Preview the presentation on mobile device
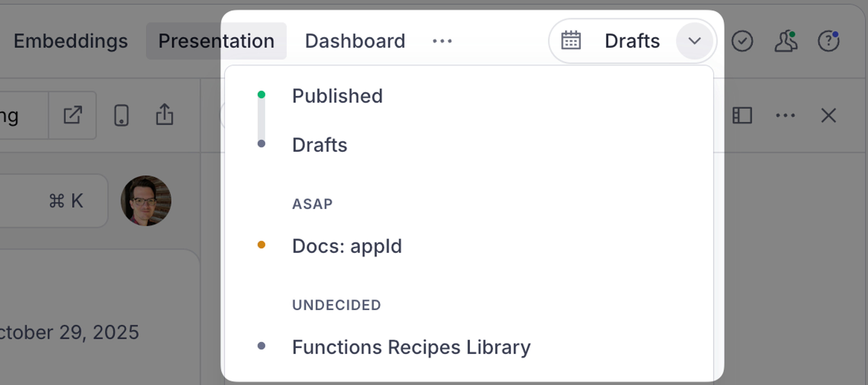Screen dimensions: 868x385 coord(121,115)
